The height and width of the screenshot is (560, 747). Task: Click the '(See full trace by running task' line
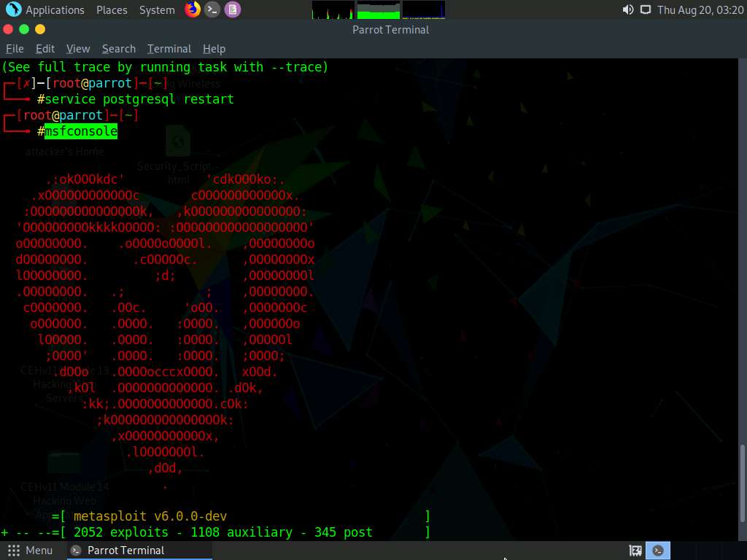(165, 67)
